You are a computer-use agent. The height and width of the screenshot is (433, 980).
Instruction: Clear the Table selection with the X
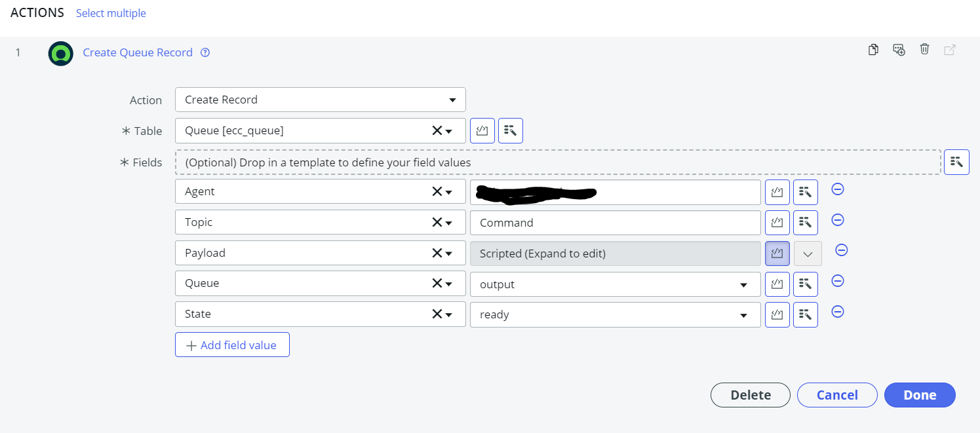pos(437,130)
